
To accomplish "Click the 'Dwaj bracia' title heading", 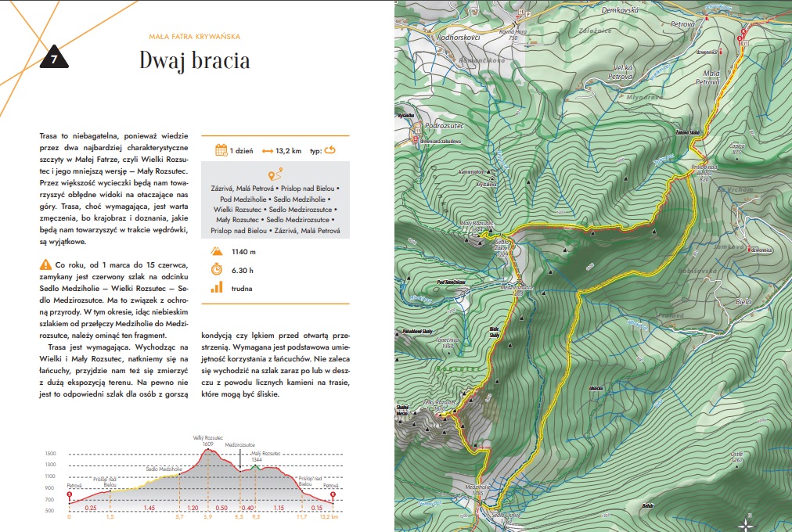I will [194, 60].
